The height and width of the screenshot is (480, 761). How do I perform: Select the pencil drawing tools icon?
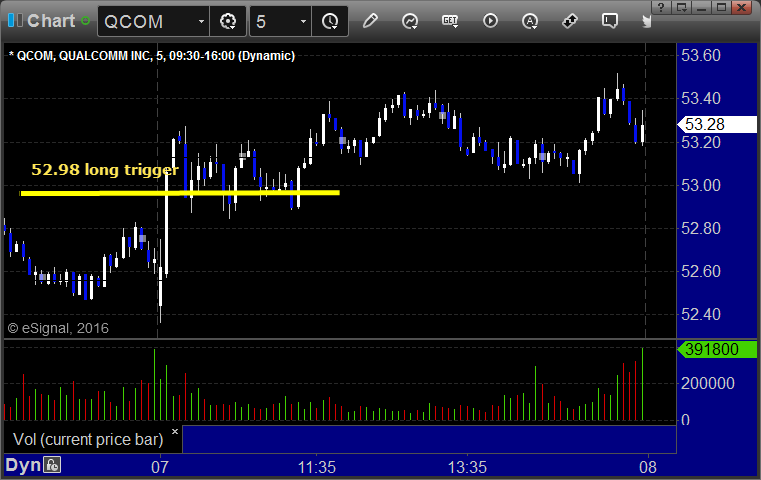click(370, 21)
